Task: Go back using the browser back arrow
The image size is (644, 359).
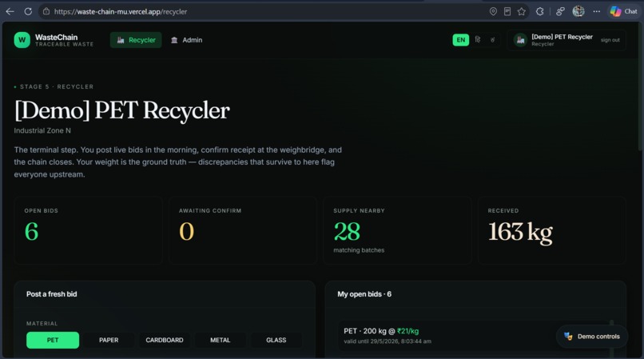Action: pyautogui.click(x=10, y=11)
